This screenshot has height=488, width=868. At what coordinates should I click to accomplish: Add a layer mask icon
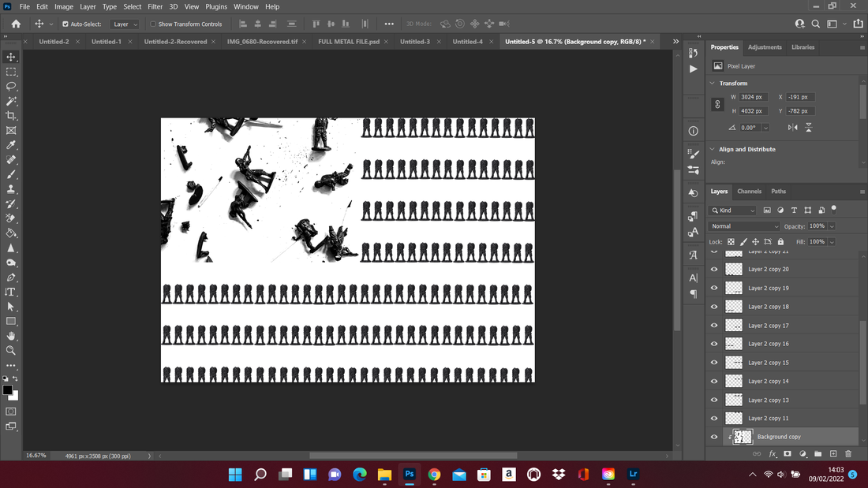[x=788, y=453]
